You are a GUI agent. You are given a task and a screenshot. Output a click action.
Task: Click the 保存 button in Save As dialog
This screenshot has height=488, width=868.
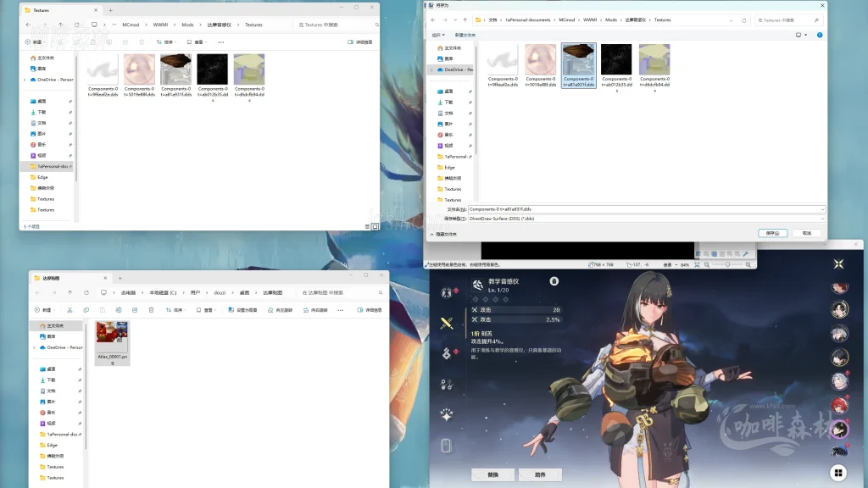pos(772,233)
